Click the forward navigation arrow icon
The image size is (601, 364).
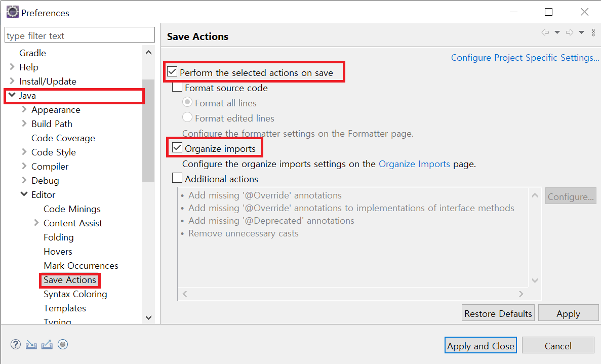[x=570, y=32]
